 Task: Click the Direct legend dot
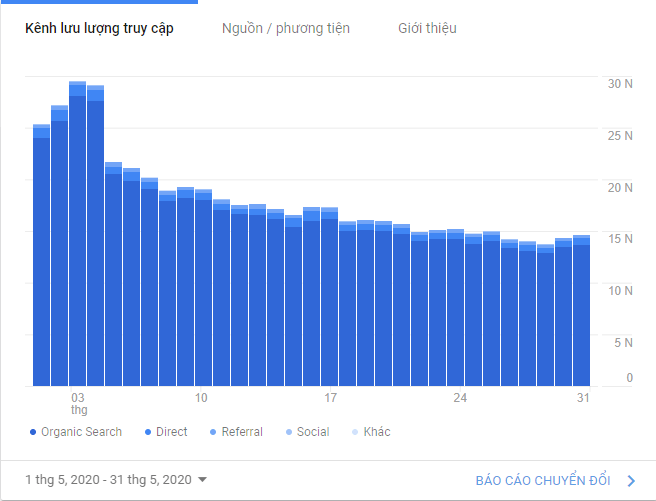coord(148,432)
